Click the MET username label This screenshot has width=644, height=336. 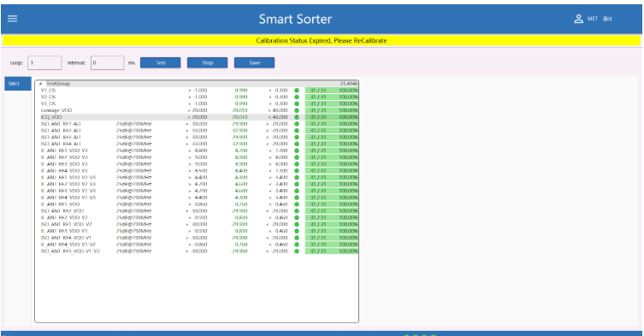point(592,19)
